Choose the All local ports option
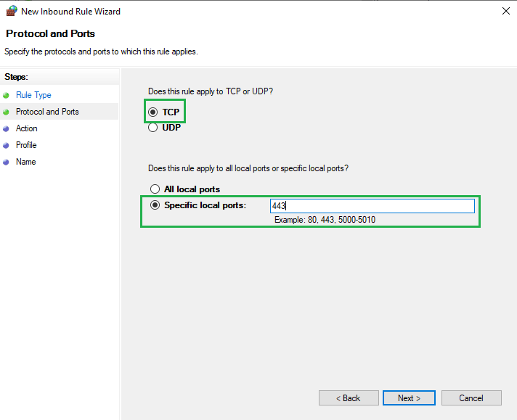 [155, 189]
